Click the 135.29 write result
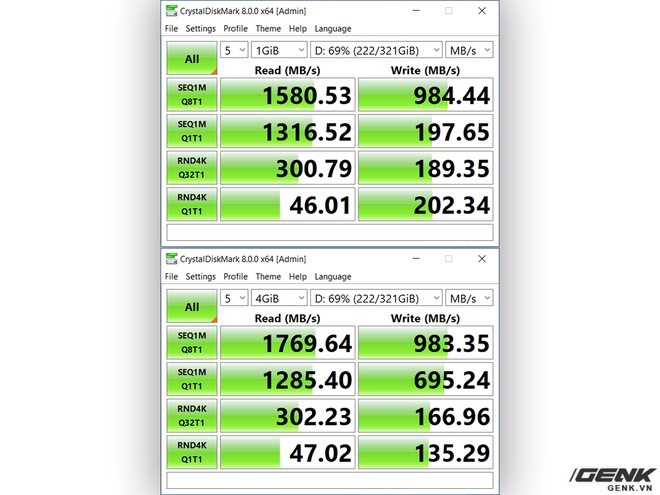The width and height of the screenshot is (660, 495). point(426,452)
